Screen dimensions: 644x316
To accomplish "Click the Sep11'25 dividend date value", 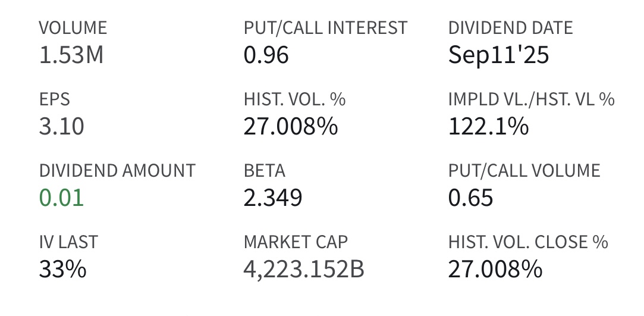I will pos(498,55).
